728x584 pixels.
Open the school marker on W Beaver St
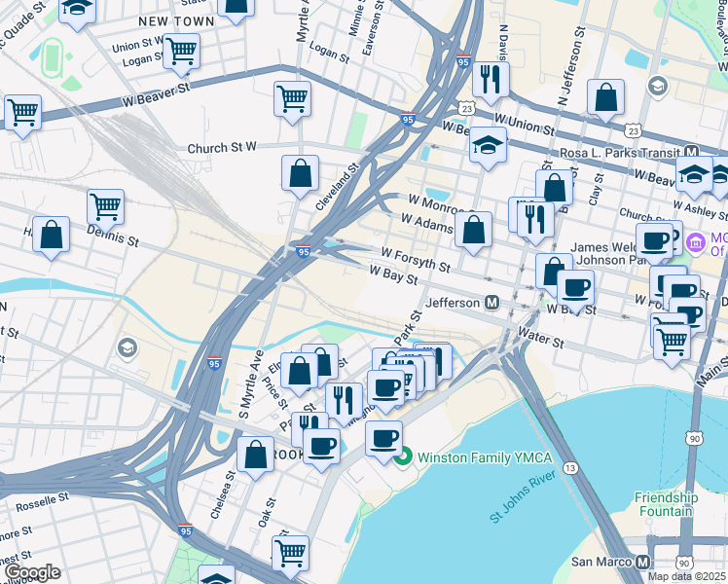(488, 146)
